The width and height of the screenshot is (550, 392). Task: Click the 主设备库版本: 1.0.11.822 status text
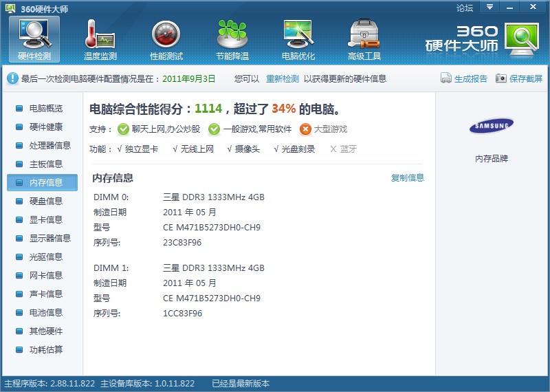tap(147, 384)
